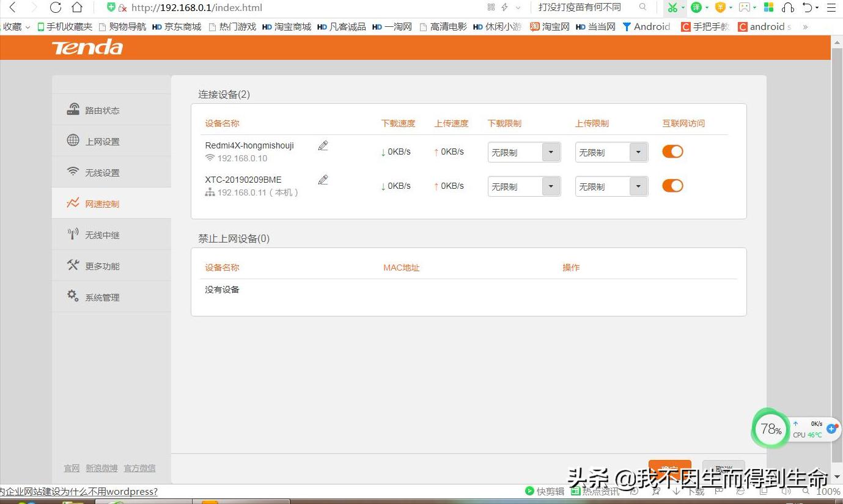Click the orange 确定 confirm button
This screenshot has width=843, height=504.
tap(669, 467)
